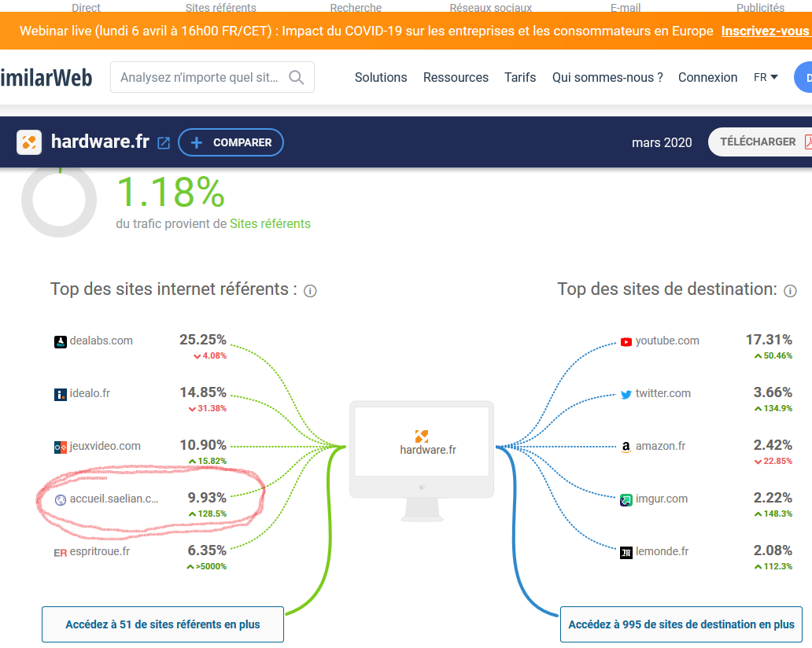812x648 pixels.
Task: Click the imgur favicon
Action: pyautogui.click(x=626, y=500)
